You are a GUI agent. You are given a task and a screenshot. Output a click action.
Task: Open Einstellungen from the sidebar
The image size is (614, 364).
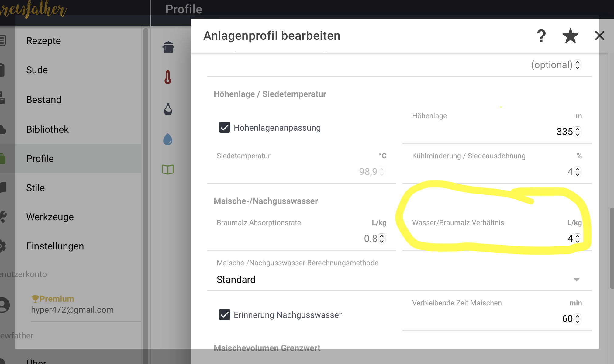pyautogui.click(x=55, y=246)
